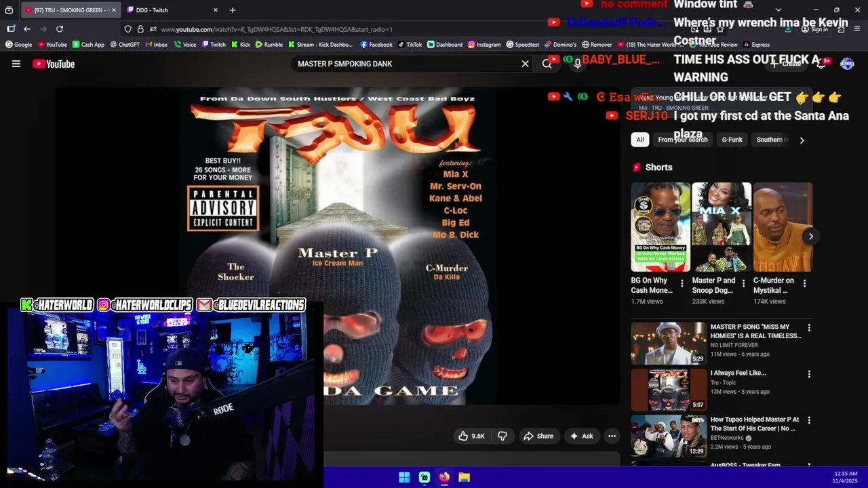Open the Kick bookmark
The height and width of the screenshot is (488, 868).
click(x=241, y=45)
